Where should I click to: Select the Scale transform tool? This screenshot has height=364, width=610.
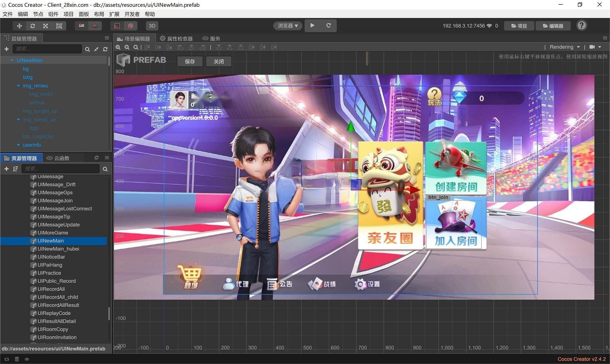(x=45, y=26)
